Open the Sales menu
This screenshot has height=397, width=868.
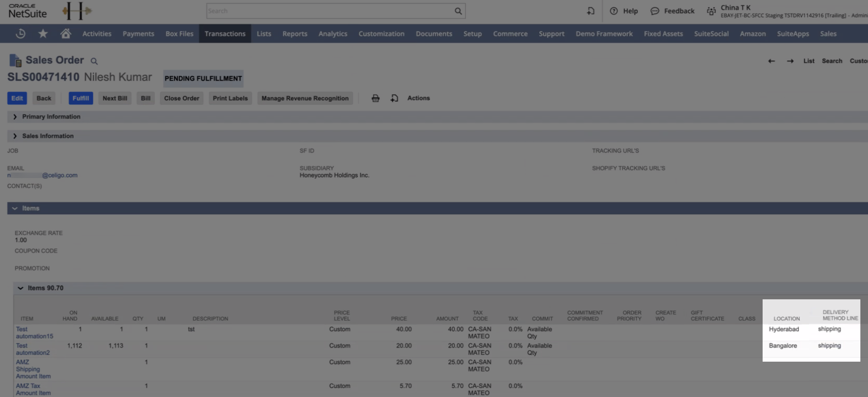(x=828, y=34)
